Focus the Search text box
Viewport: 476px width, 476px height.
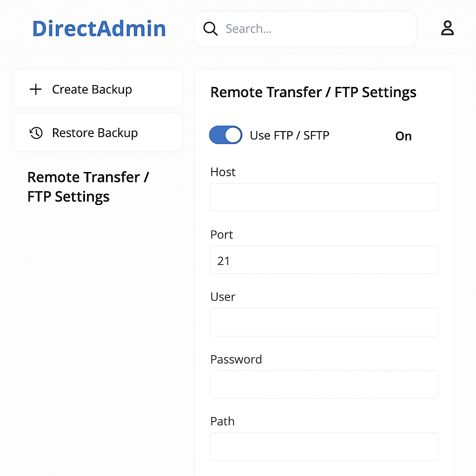[316, 29]
